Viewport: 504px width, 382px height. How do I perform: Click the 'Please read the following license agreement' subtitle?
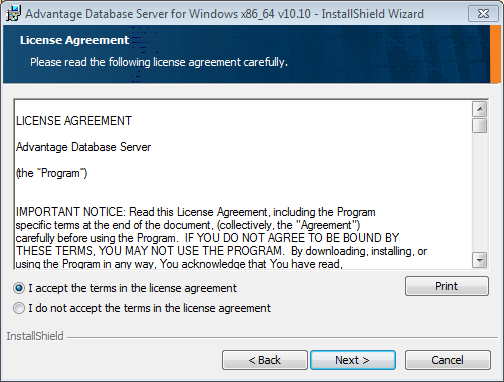(159, 62)
